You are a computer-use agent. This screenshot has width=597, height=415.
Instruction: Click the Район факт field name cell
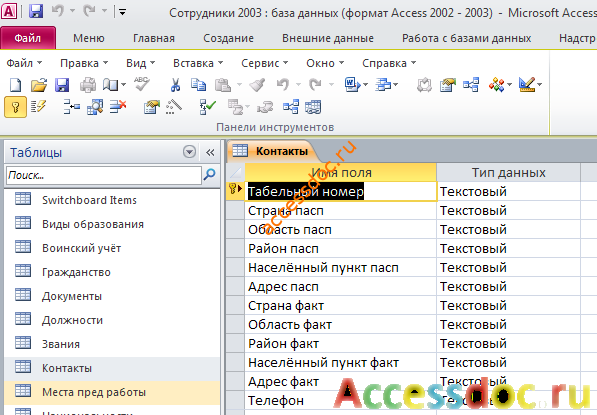tap(341, 344)
